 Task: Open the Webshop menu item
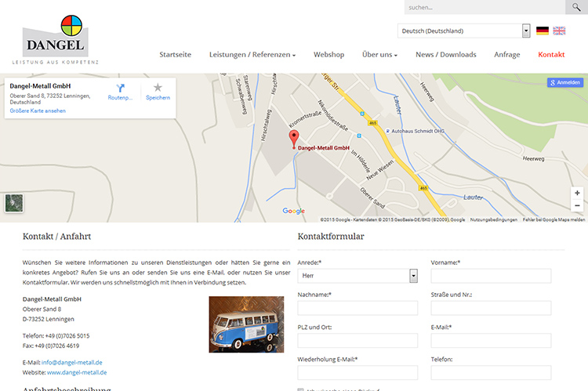pyautogui.click(x=328, y=55)
